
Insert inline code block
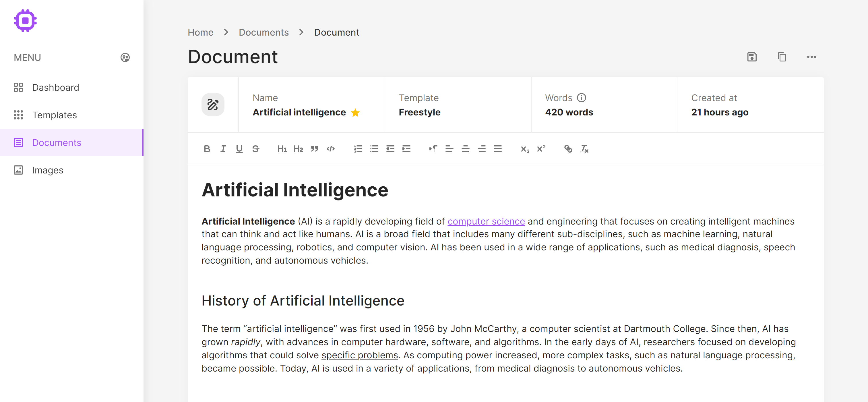pyautogui.click(x=331, y=148)
